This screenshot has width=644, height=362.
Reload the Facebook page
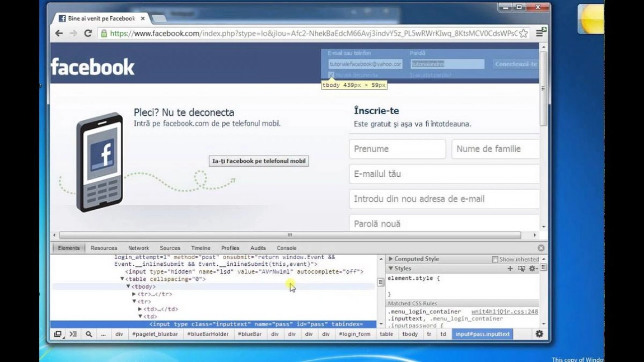click(88, 34)
